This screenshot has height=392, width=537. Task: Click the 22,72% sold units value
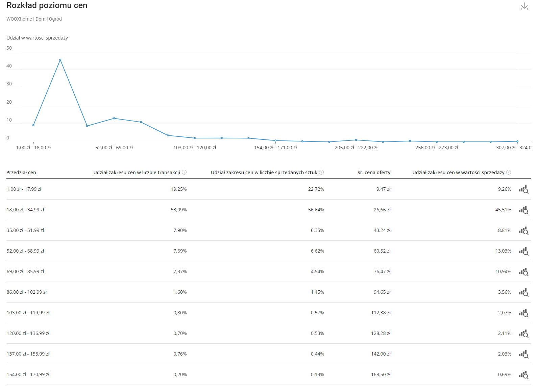316,189
